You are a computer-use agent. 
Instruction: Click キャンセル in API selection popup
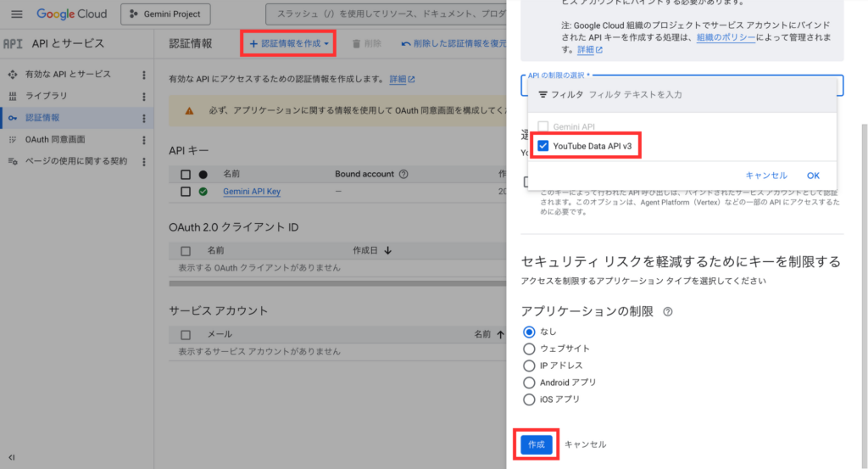coord(766,176)
